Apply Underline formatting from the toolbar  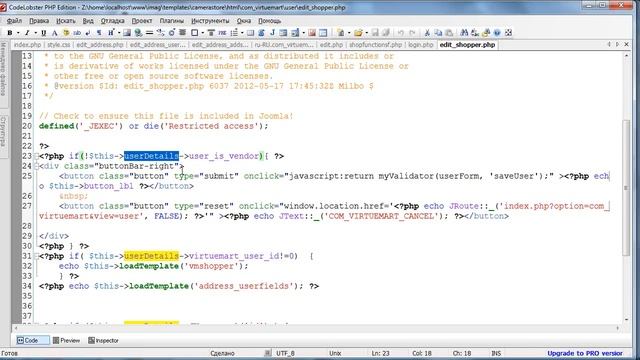tap(43, 33)
